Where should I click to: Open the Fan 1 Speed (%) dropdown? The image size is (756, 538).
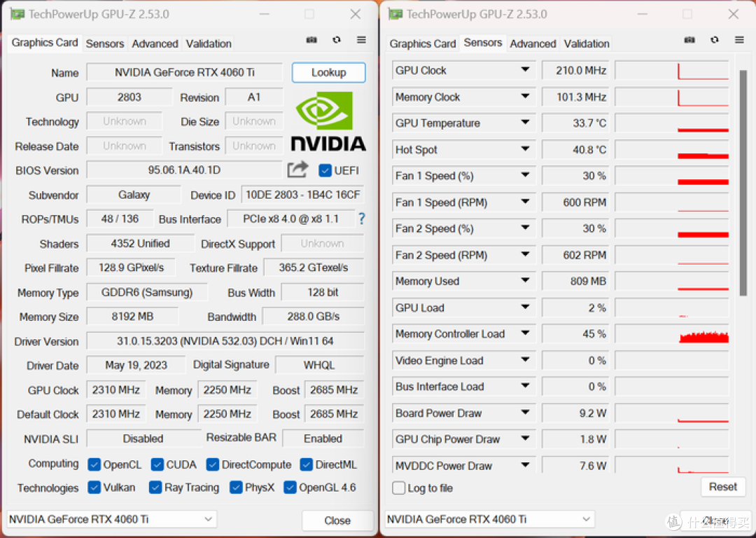click(526, 175)
